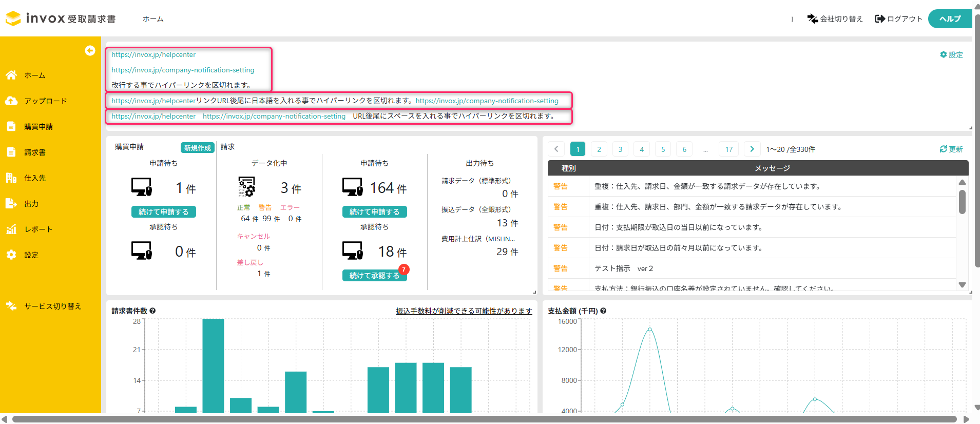Open サービス切り替え in the sidebar

52,306
